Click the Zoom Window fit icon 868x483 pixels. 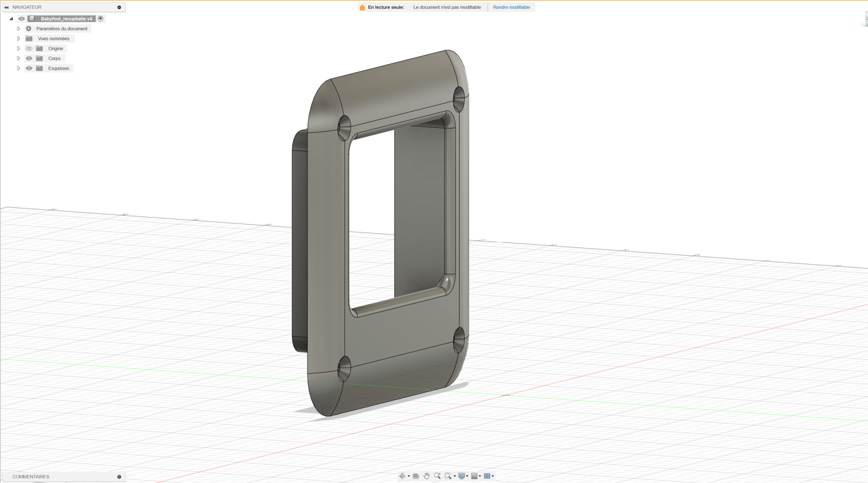(448, 476)
